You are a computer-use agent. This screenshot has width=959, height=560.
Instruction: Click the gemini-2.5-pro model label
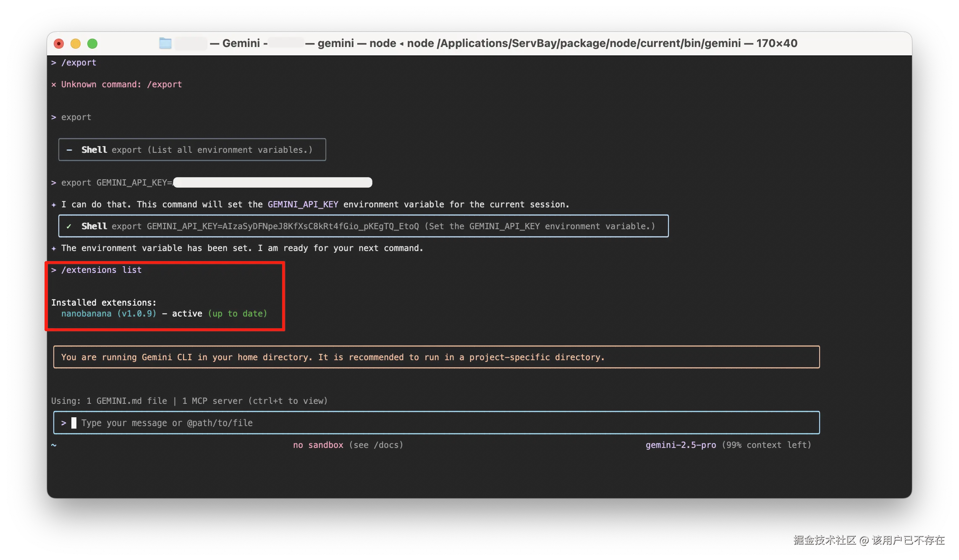tap(681, 445)
